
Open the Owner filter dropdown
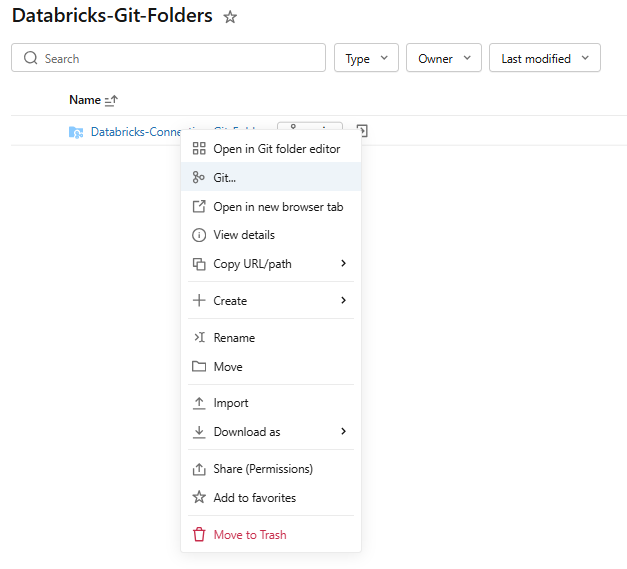click(444, 58)
